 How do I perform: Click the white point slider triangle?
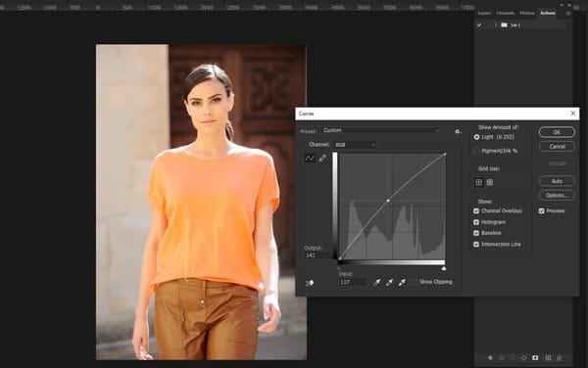pos(444,268)
